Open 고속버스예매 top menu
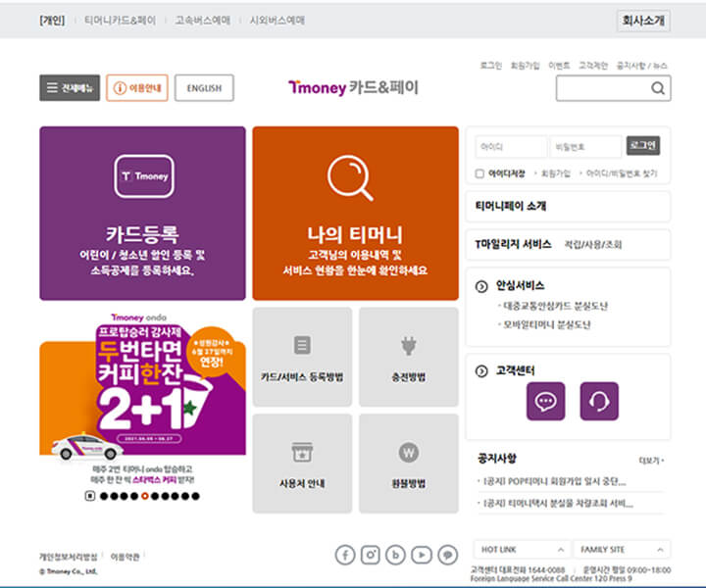This screenshot has width=706, height=588. [x=203, y=21]
